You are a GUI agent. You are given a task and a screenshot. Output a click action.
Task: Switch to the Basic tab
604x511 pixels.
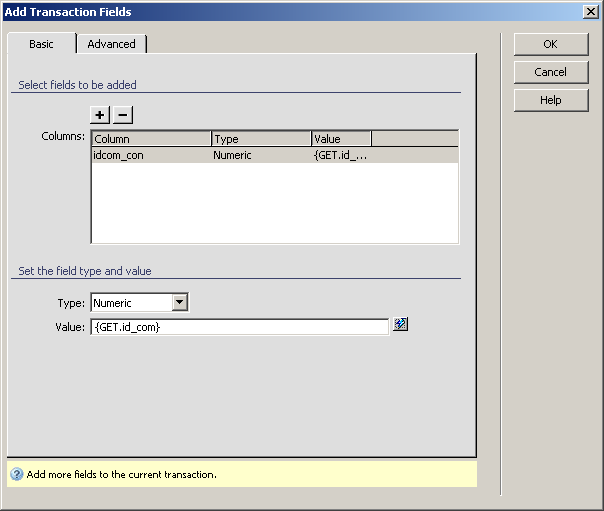point(41,44)
